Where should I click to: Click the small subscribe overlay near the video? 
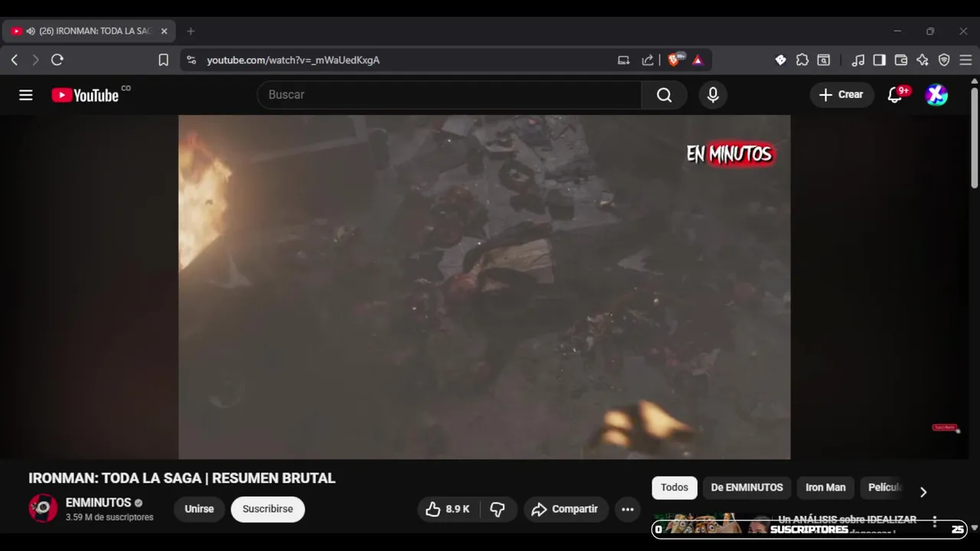[x=946, y=428]
